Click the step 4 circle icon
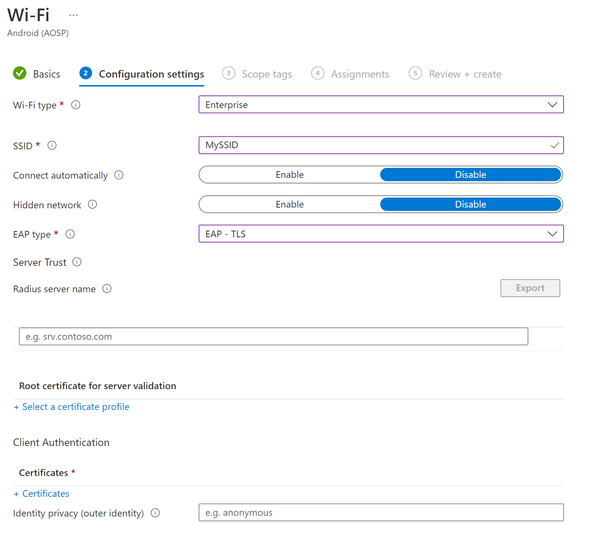The image size is (600, 554). click(318, 73)
